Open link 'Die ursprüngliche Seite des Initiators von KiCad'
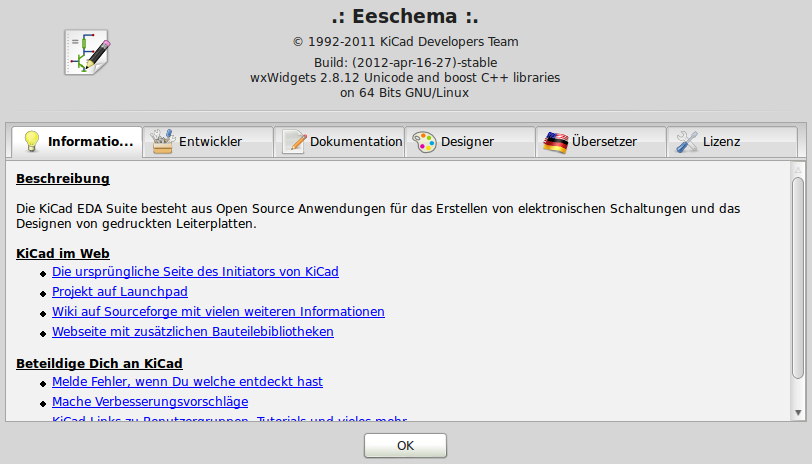 click(x=195, y=272)
